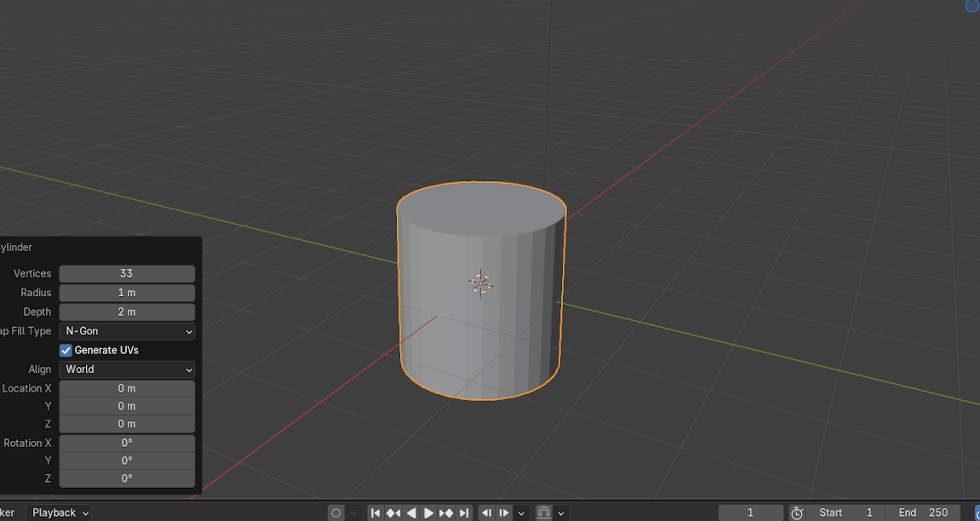Toggle use preview range stopwatch icon
This screenshot has height=521, width=980.
tap(797, 512)
